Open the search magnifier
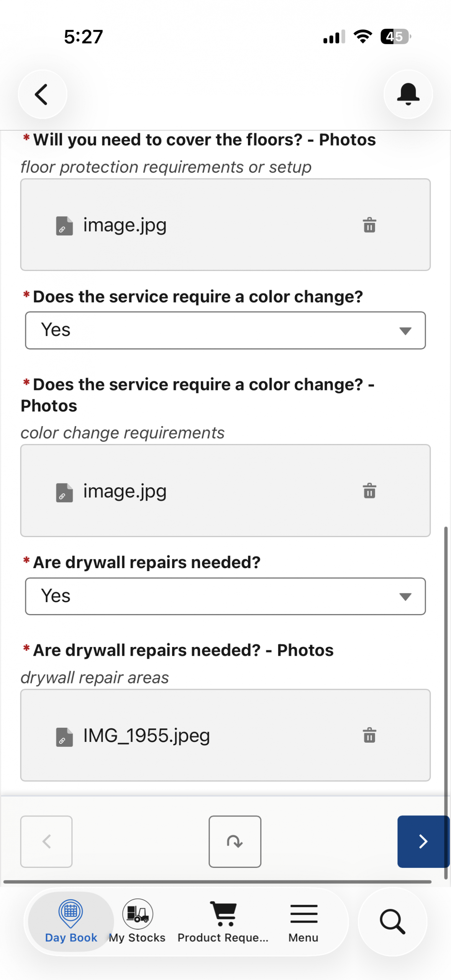 392,922
